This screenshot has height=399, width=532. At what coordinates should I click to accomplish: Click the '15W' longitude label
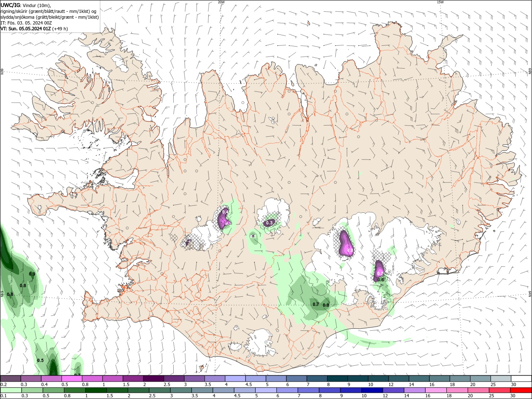(x=440, y=2)
